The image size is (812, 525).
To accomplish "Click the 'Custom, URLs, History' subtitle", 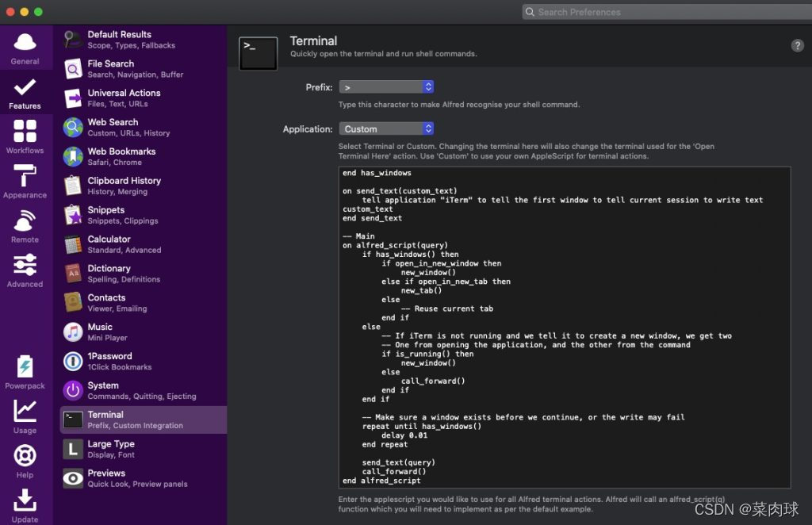I will 128,133.
